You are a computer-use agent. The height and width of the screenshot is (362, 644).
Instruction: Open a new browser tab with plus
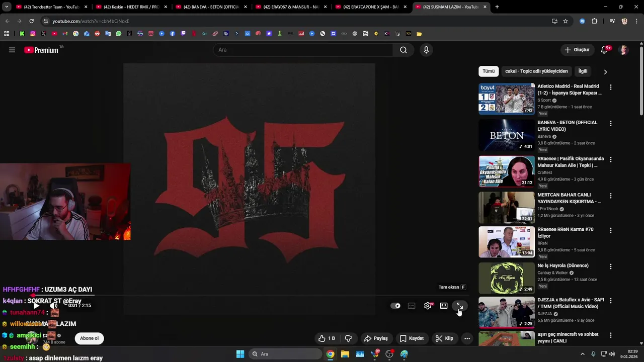pos(497,7)
